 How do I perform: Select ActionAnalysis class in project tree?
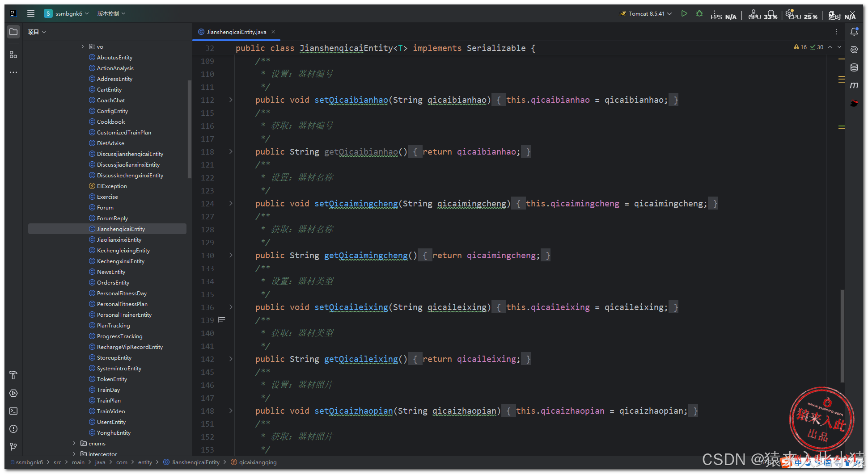[x=115, y=68]
